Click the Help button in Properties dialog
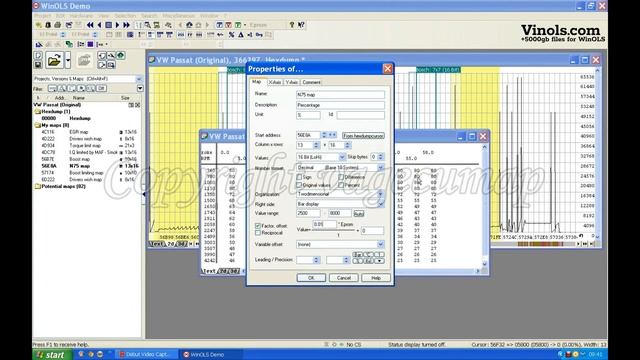The image size is (640, 360). coord(376,278)
